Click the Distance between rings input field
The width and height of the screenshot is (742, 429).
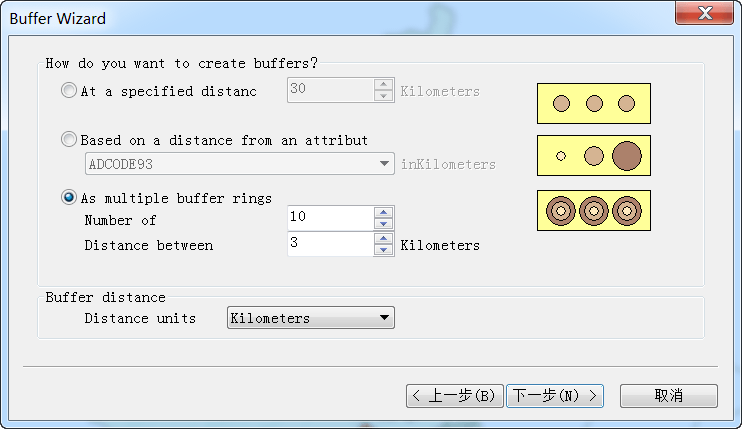[330, 244]
